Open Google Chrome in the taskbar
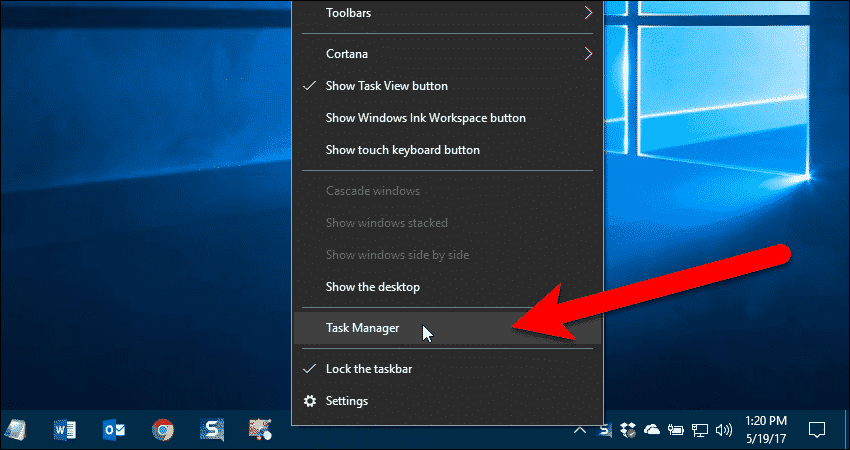 click(162, 430)
